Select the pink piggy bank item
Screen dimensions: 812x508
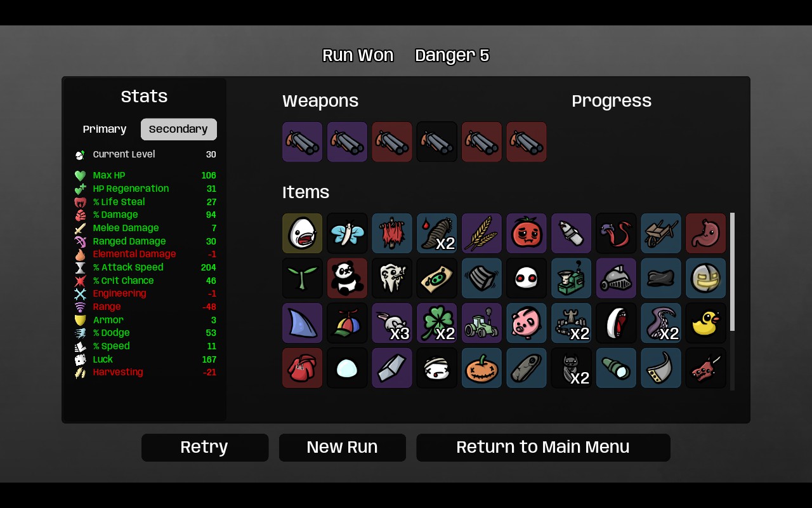pos(527,323)
